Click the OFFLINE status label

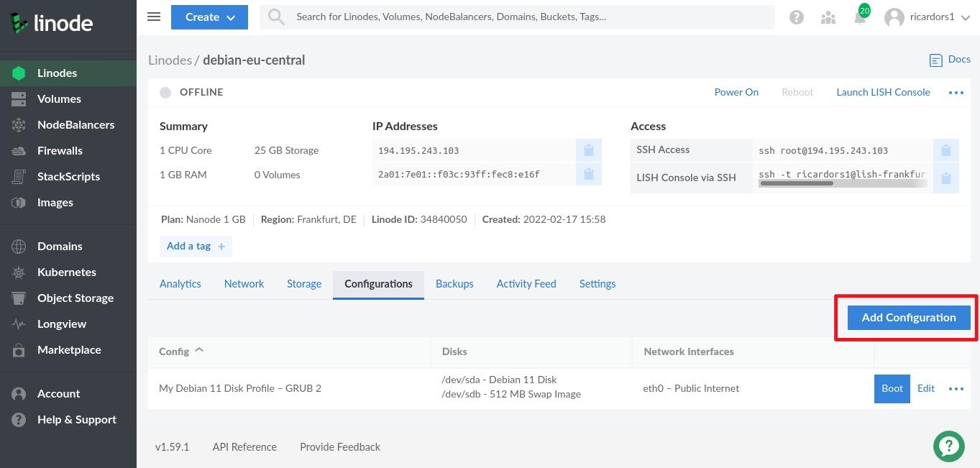[x=201, y=92]
